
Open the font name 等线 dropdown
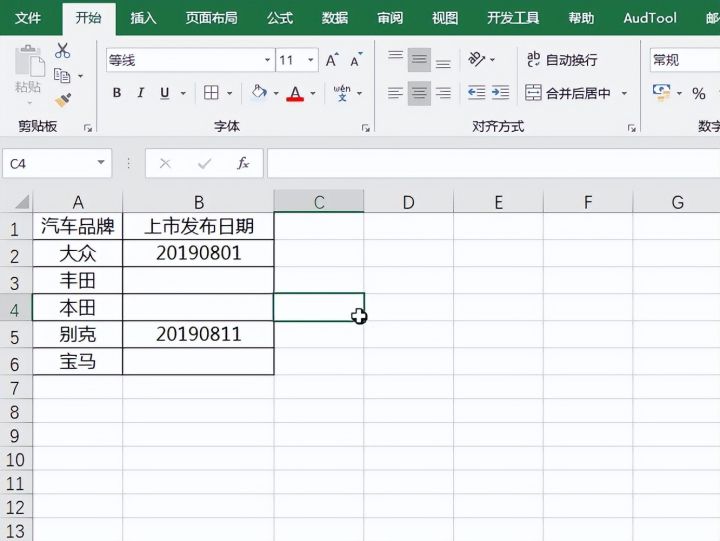267,60
